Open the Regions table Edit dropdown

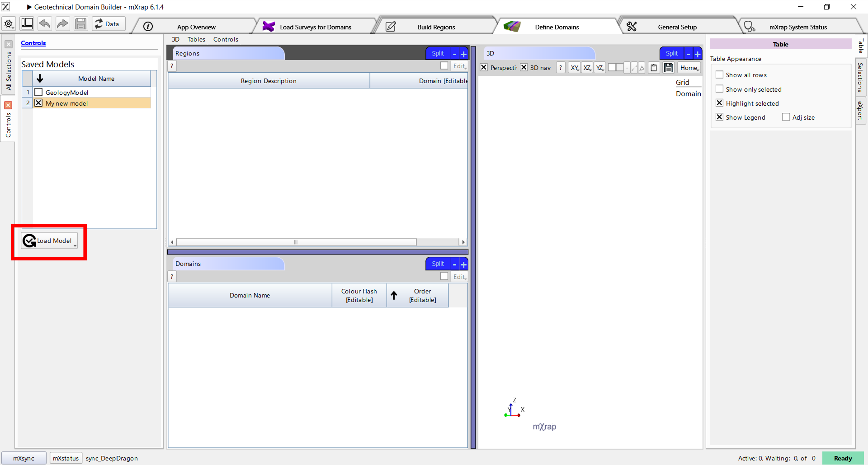(x=459, y=66)
